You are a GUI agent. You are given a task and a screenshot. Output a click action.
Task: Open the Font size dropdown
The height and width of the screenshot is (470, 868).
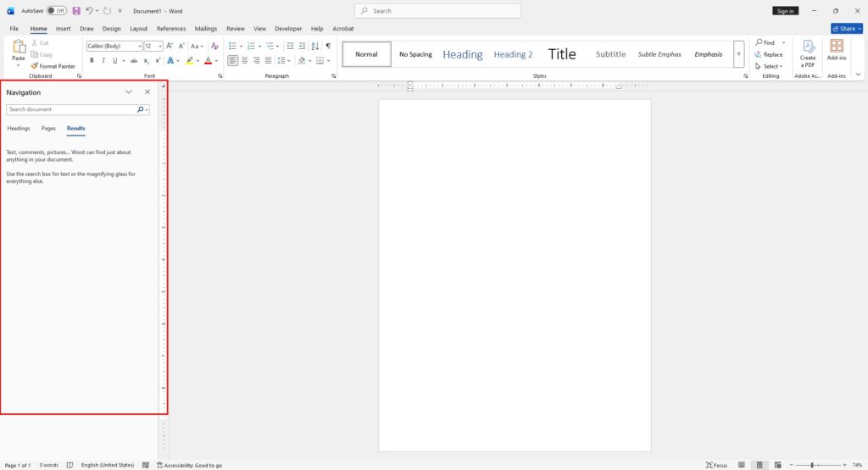click(x=160, y=46)
